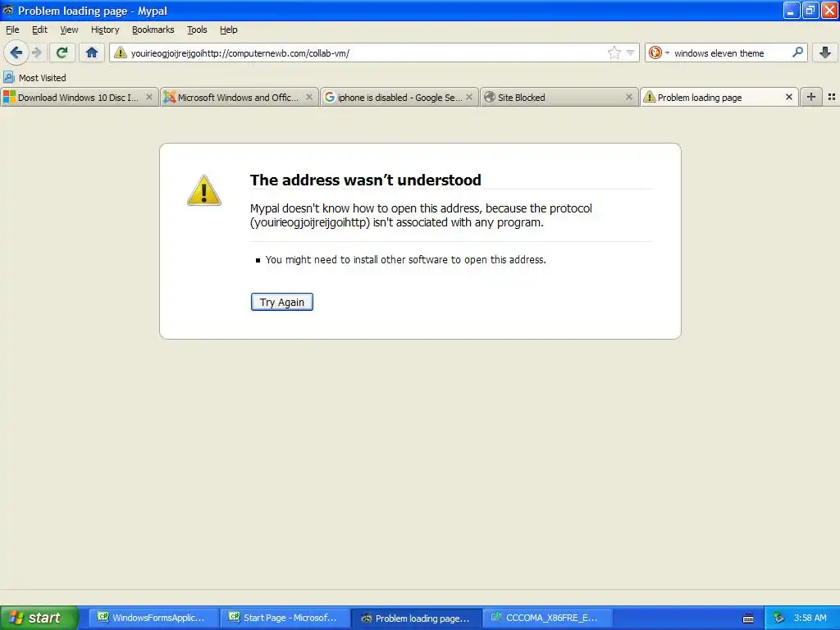This screenshot has width=840, height=630.
Task: Open a new tab with plus button
Action: coord(811,97)
